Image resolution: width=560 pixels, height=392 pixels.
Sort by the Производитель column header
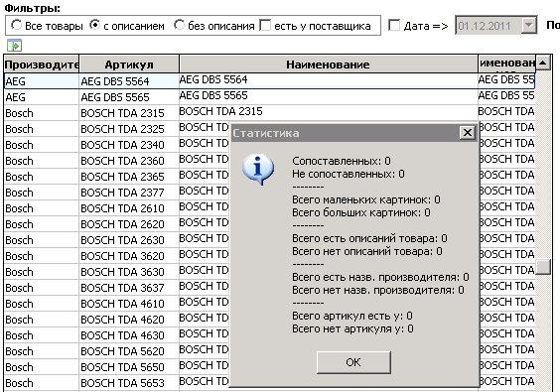(x=42, y=65)
